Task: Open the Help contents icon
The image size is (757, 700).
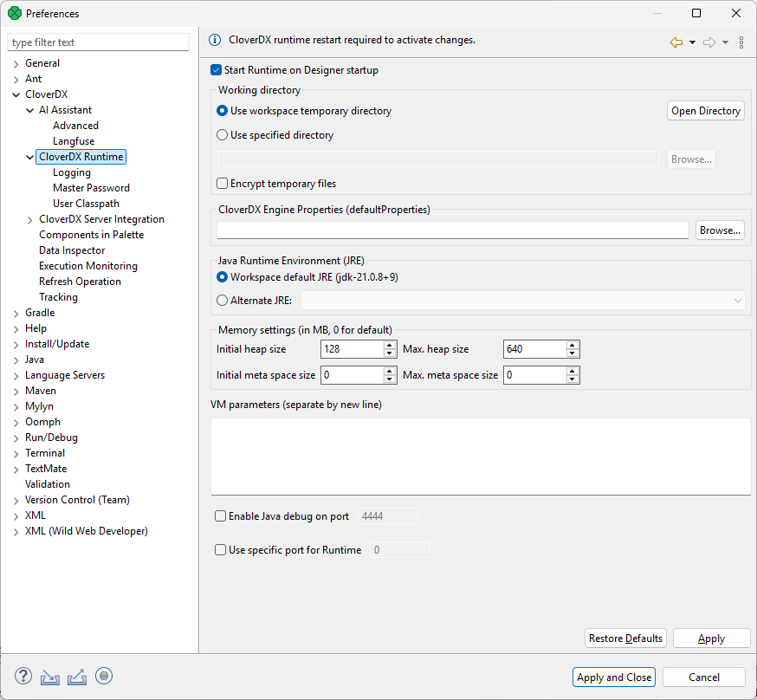Action: 23,676
